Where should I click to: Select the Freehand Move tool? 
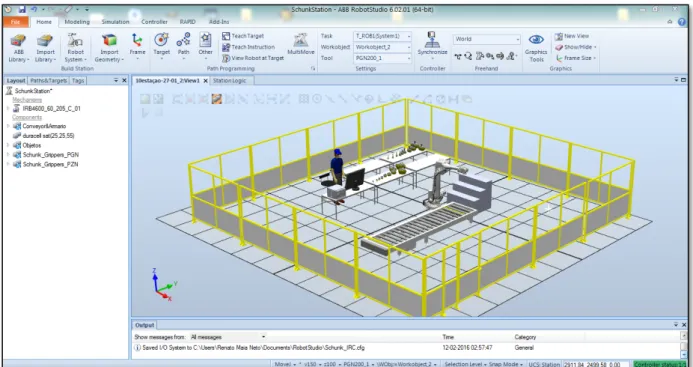(x=458, y=56)
